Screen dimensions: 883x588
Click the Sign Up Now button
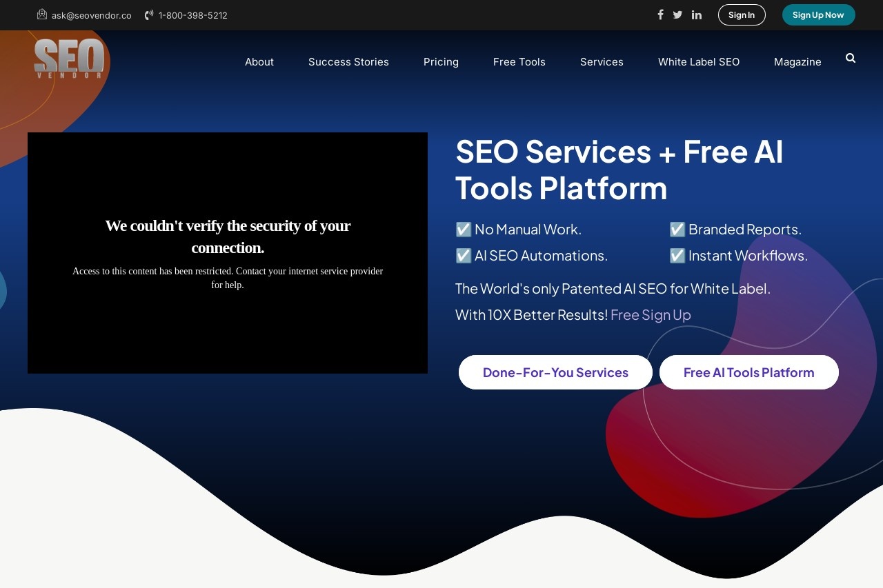tap(819, 14)
